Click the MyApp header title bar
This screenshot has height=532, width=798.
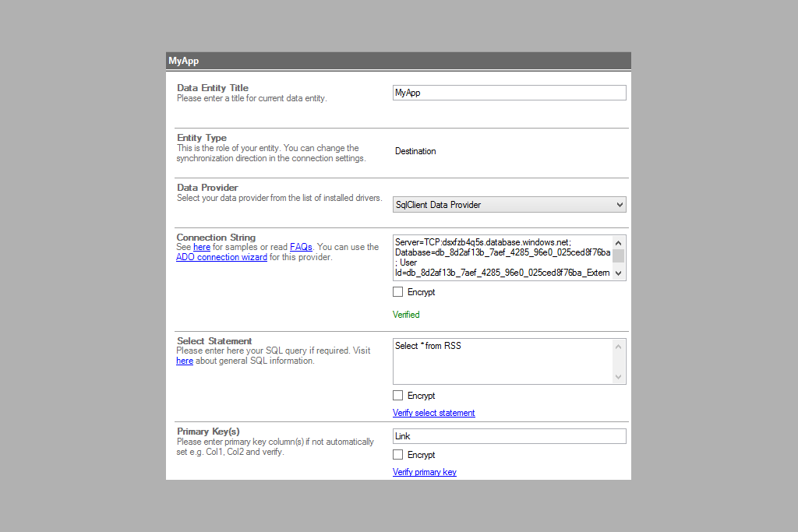click(398, 61)
